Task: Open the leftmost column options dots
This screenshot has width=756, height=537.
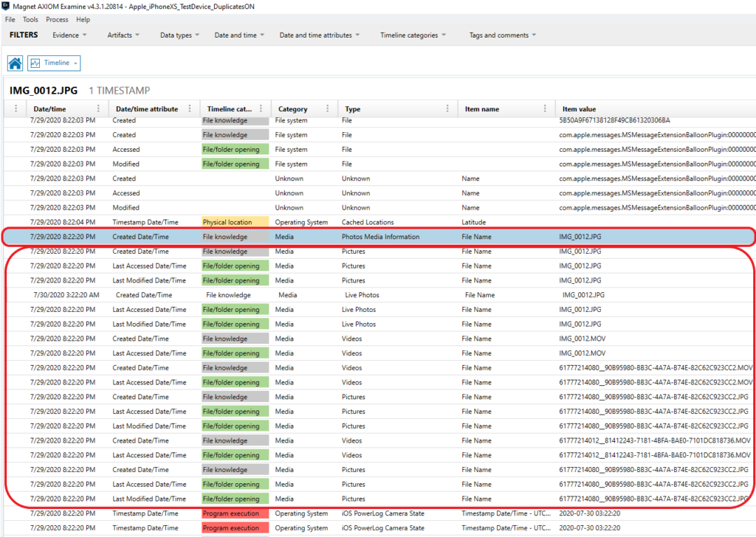Action: tap(16, 108)
